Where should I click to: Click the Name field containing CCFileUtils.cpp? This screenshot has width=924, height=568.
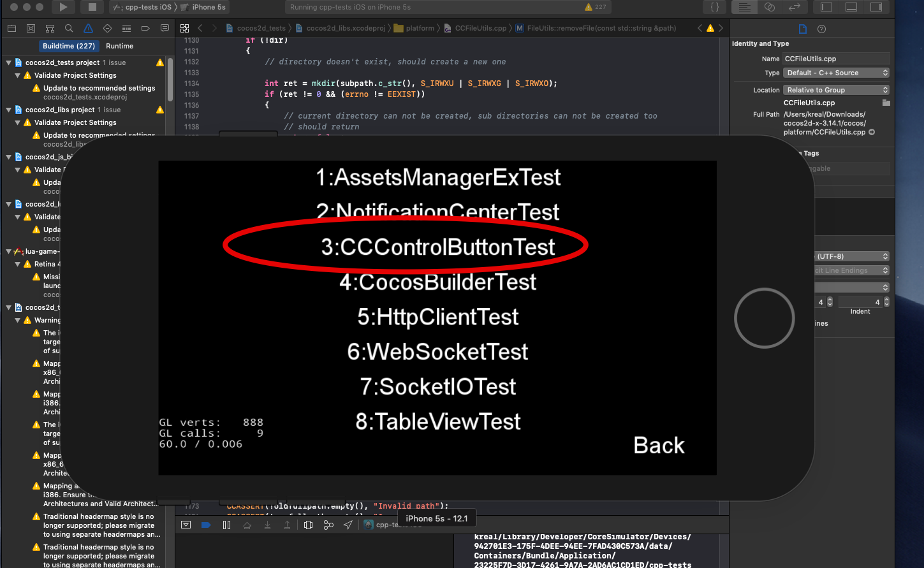tap(835, 59)
